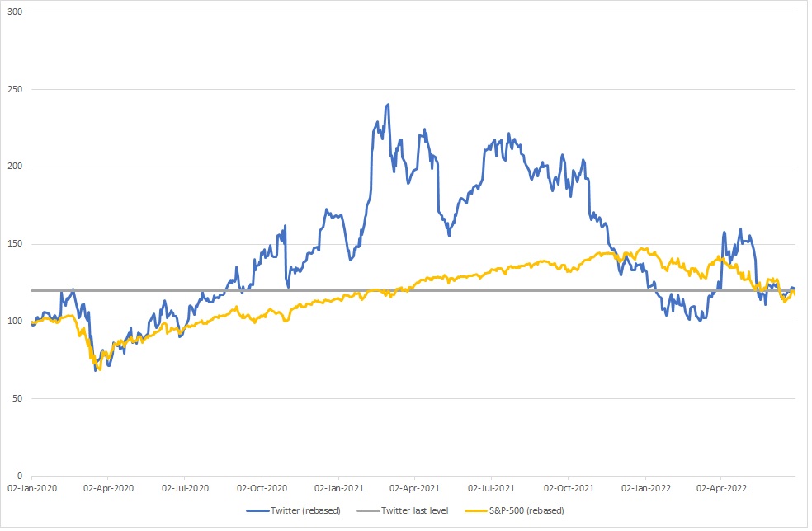Screen dimensions: 812x531
Task: Click the 02-Jan-2022 x-axis date label
Action: point(645,488)
